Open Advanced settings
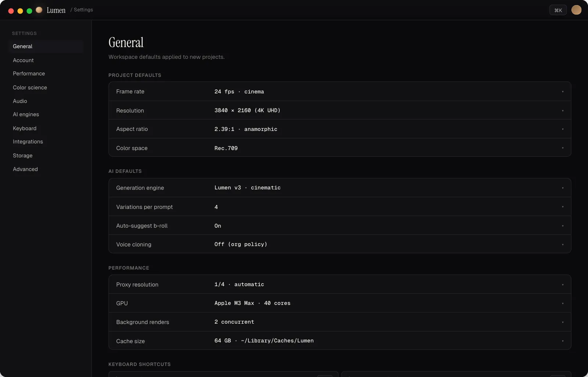The width and height of the screenshot is (588, 377). 46,169
